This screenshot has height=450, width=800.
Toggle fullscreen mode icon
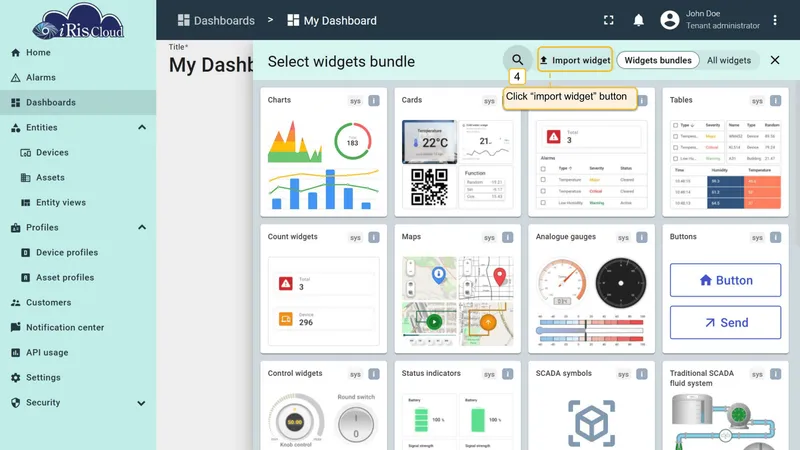click(609, 20)
